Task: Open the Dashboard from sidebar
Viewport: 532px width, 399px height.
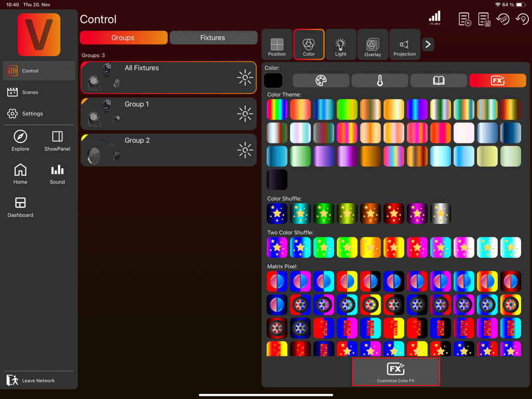Action: [x=20, y=207]
